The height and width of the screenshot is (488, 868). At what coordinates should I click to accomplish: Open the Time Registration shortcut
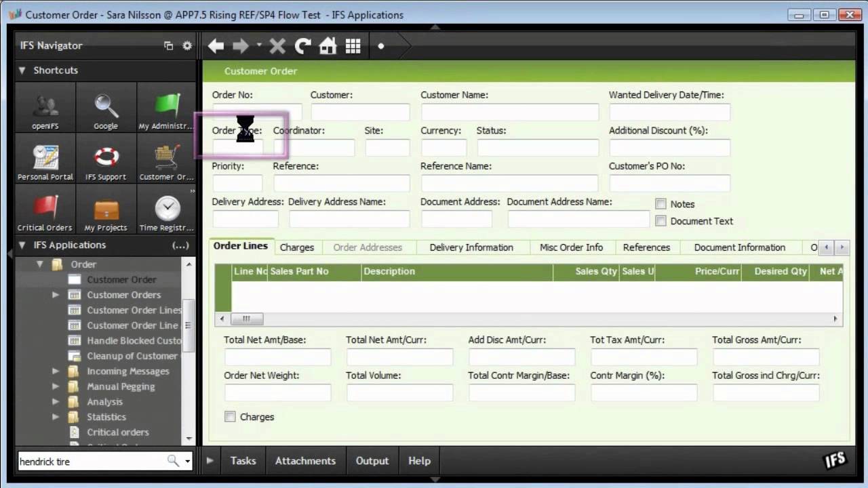tap(166, 210)
